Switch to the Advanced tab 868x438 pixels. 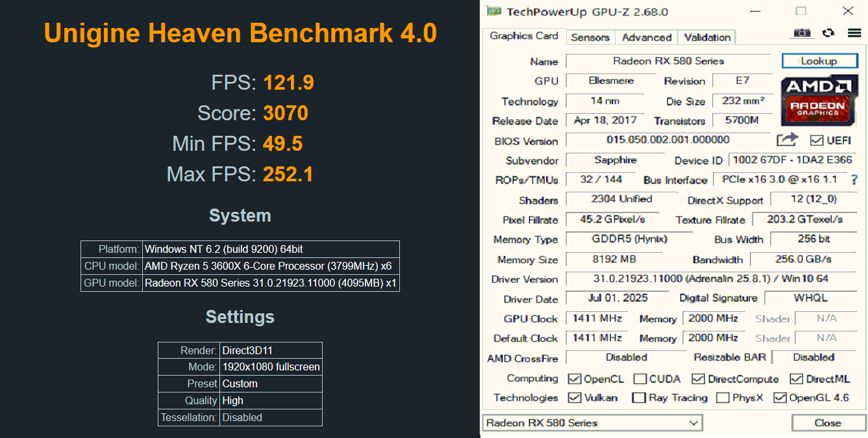(647, 38)
